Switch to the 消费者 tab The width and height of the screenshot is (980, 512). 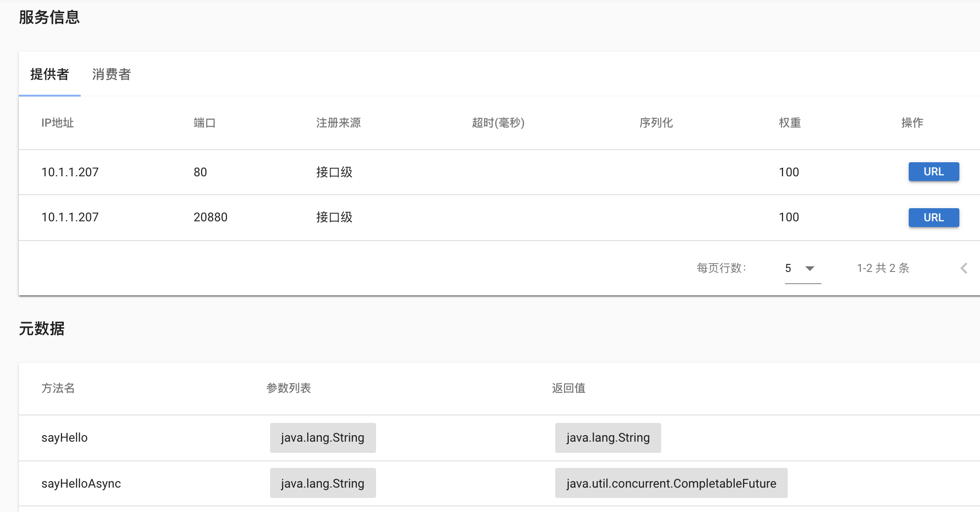pyautogui.click(x=111, y=75)
